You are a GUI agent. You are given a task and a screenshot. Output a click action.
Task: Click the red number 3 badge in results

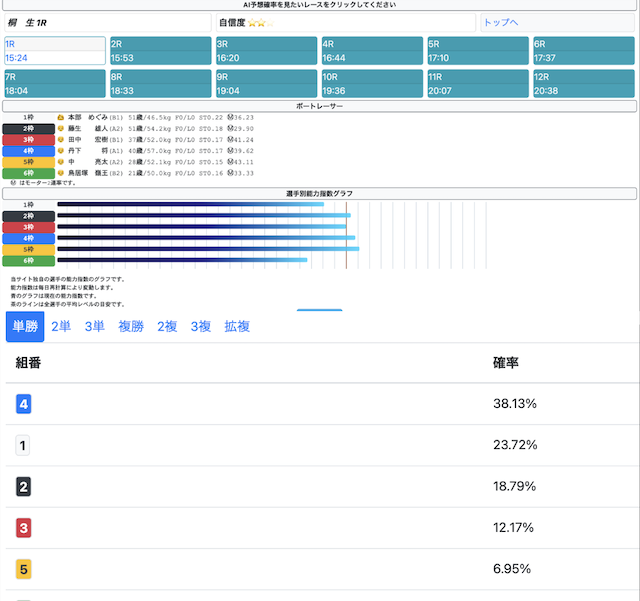(24, 528)
